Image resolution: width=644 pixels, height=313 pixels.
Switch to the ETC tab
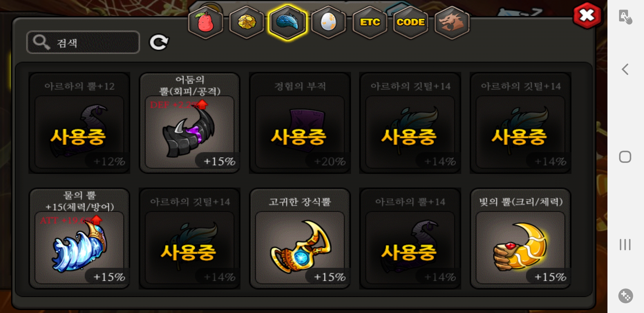click(370, 23)
